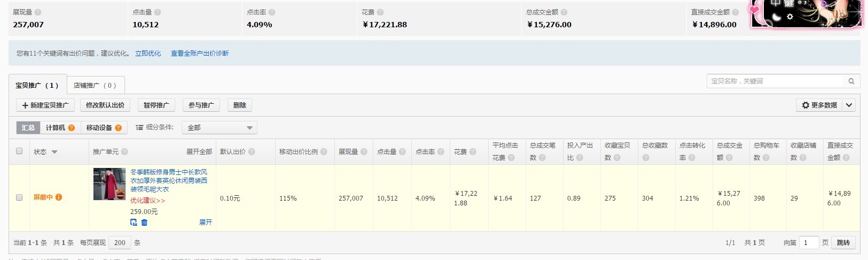Click 跳转 page jump button

(x=843, y=243)
